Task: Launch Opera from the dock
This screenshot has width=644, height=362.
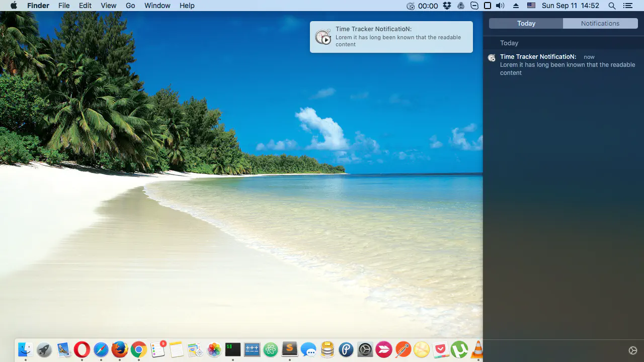Action: pyautogui.click(x=82, y=349)
